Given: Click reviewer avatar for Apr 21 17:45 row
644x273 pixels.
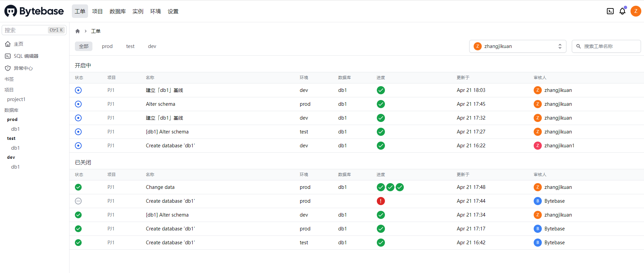Looking at the screenshot, I should point(538,104).
